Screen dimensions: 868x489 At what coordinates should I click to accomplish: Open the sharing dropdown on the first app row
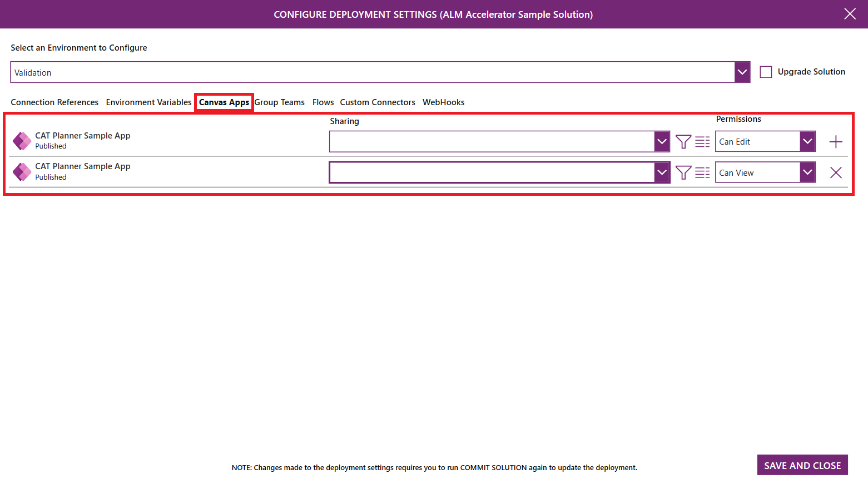[662, 141]
